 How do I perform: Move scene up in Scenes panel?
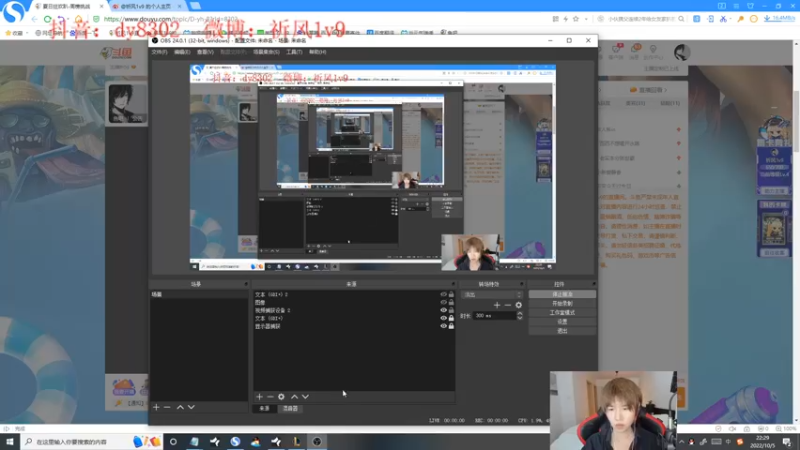180,407
